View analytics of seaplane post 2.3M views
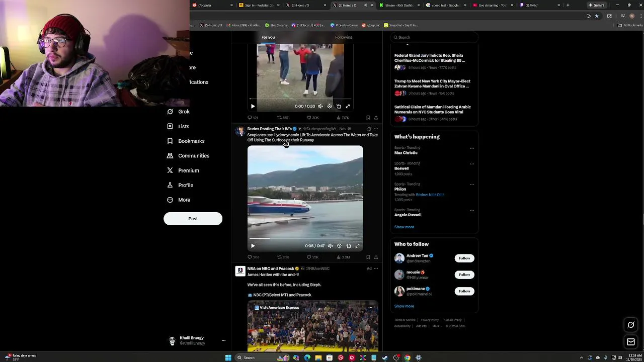The height and width of the screenshot is (362, 644). (x=343, y=257)
